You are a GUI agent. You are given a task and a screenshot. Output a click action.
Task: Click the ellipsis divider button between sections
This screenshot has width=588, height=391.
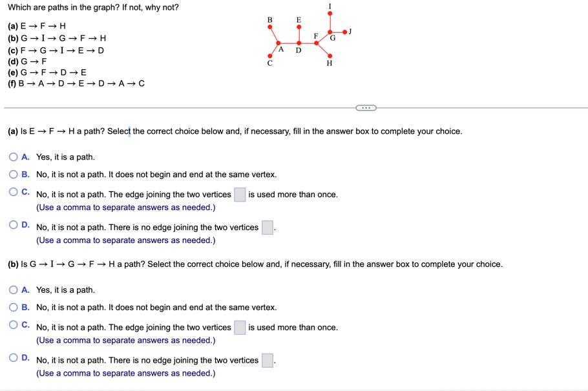(x=366, y=107)
